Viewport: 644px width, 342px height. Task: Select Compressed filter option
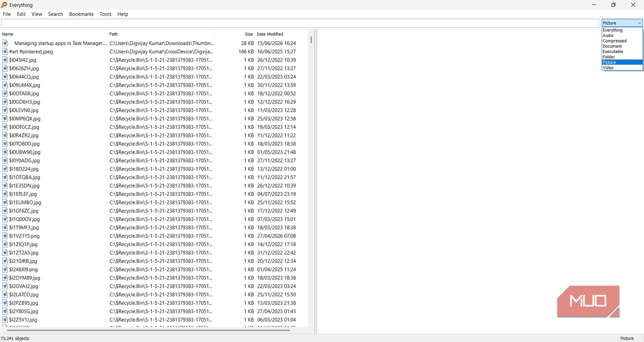[x=622, y=41]
